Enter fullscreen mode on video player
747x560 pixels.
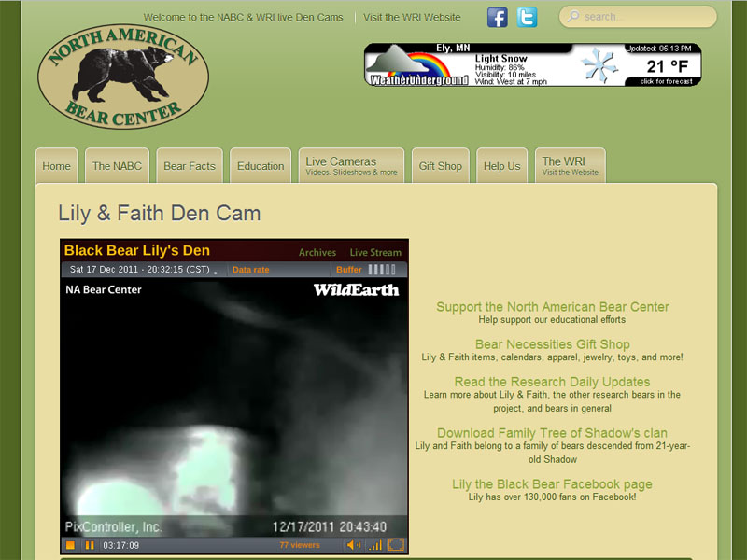[396, 545]
